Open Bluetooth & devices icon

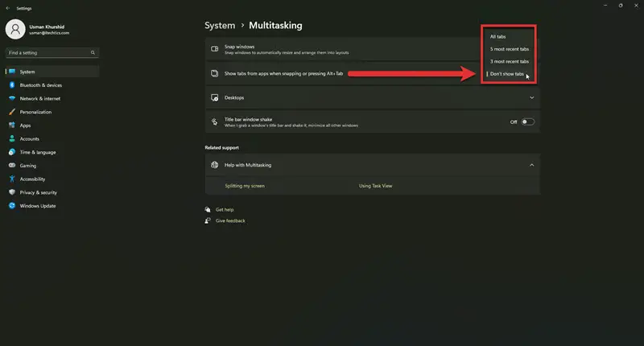pos(12,85)
